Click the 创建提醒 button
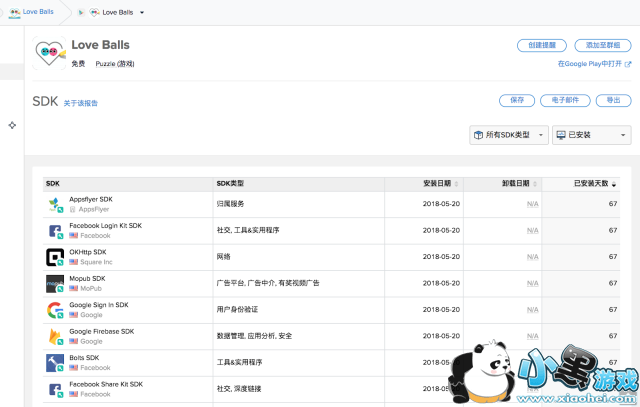 pyautogui.click(x=542, y=45)
